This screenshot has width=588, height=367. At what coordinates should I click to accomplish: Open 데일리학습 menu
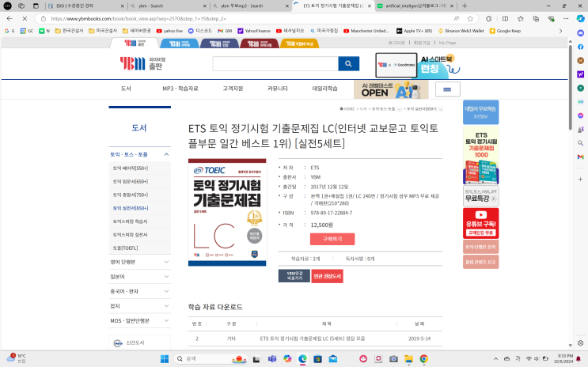[324, 89]
